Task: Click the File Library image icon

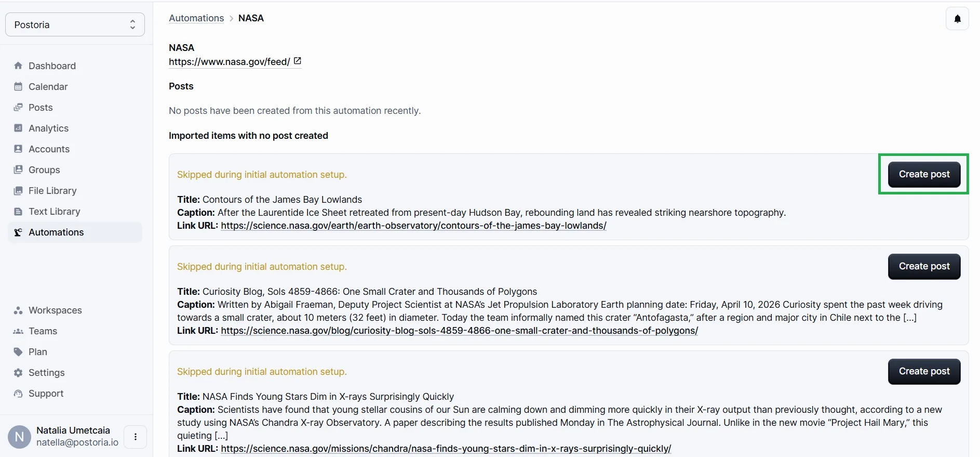Action: 18,190
